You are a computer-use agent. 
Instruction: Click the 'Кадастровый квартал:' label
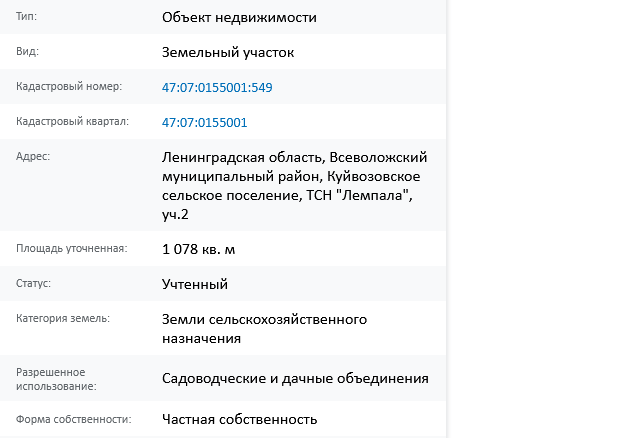[72, 121]
